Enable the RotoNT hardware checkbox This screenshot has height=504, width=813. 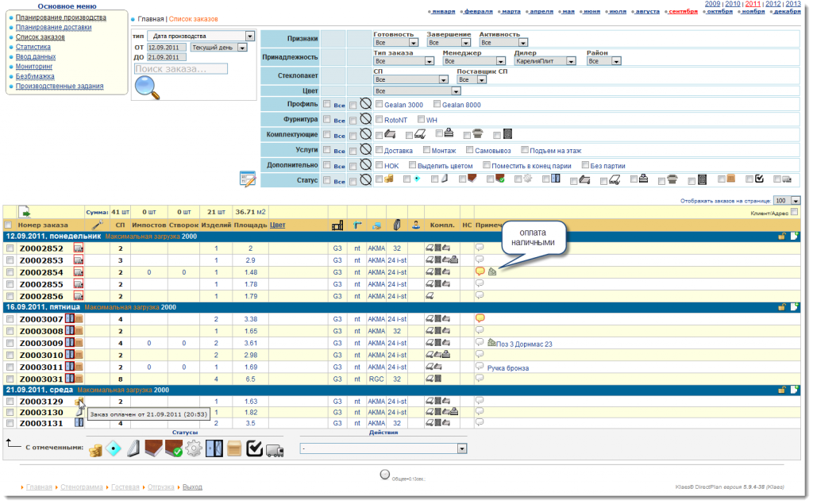coord(380,119)
